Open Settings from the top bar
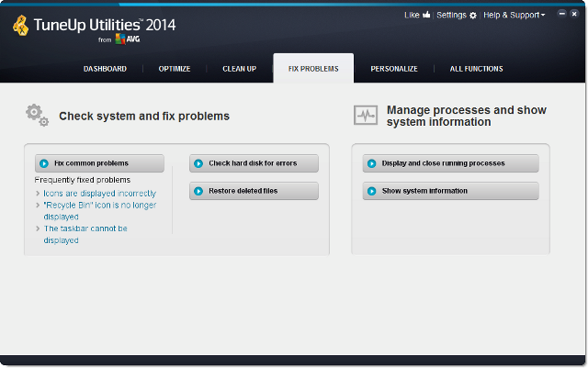 (x=451, y=15)
